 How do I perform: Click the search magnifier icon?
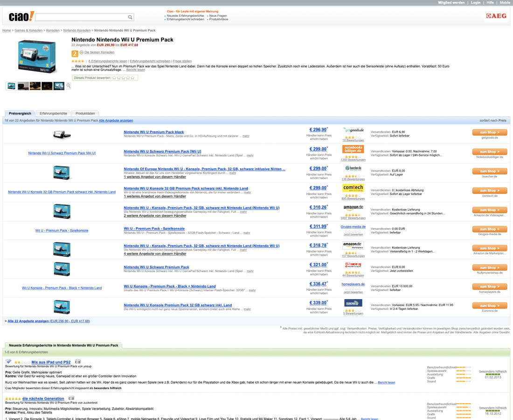coord(130,17)
